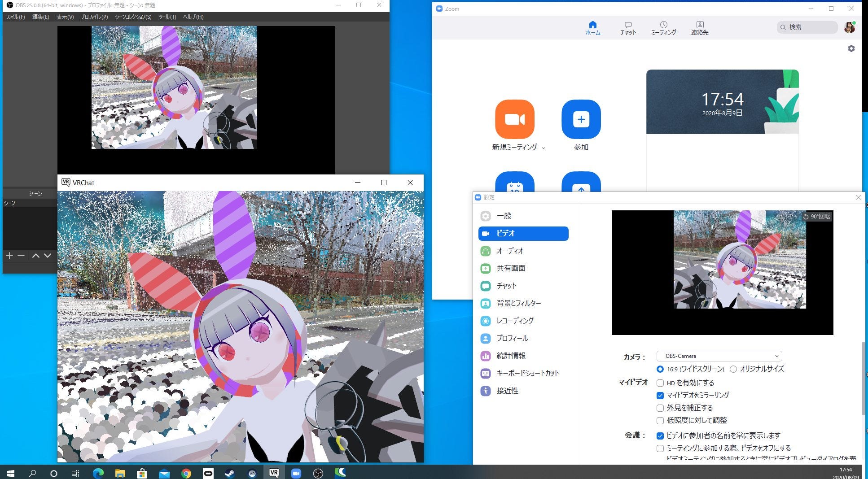Open the camera dropdown showing OBS-Camera
The height and width of the screenshot is (479, 868).
719,356
